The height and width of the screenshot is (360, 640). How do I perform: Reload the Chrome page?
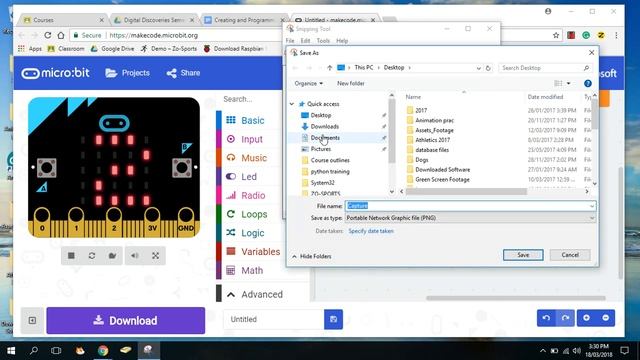[48, 36]
